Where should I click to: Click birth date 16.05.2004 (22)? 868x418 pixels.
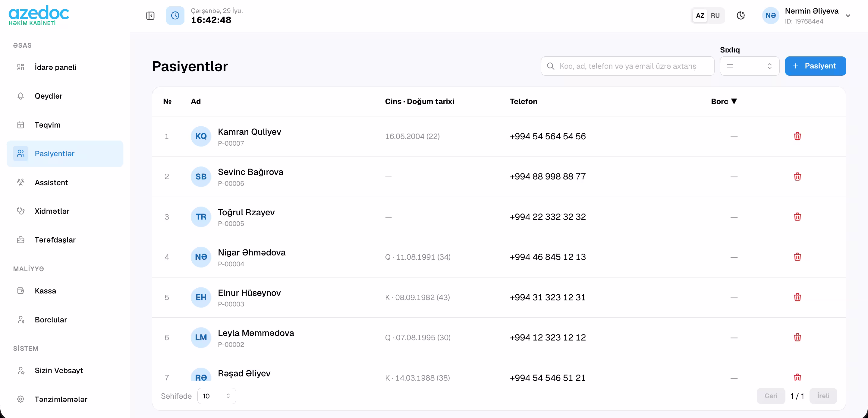point(412,136)
